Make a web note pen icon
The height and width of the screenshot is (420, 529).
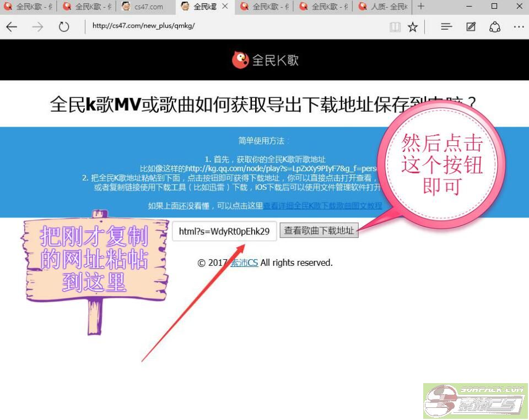[471, 26]
